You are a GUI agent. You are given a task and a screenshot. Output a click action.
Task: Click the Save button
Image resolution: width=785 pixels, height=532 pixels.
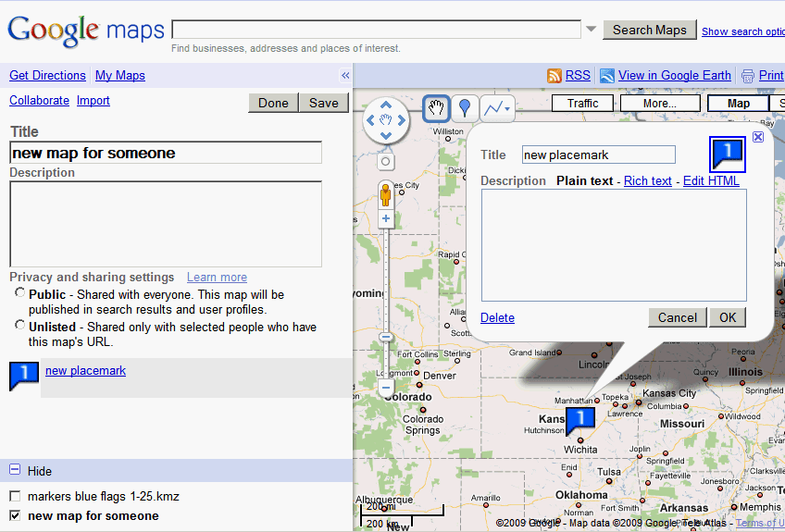click(x=324, y=103)
